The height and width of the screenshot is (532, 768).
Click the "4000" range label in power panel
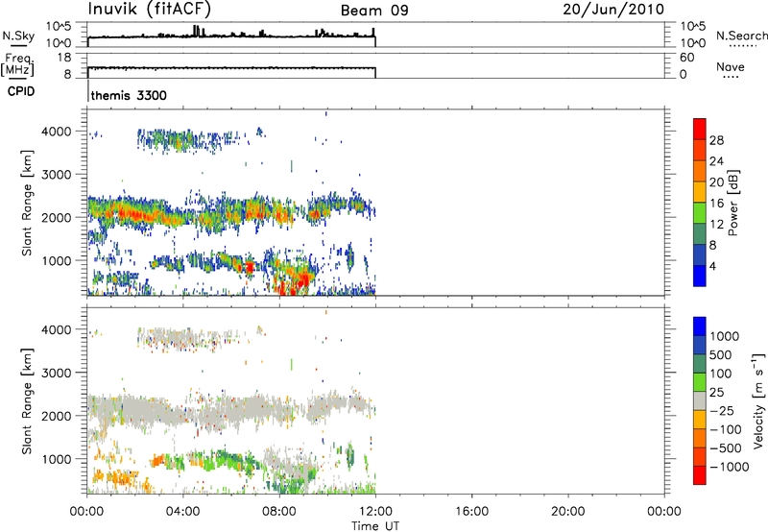[x=57, y=132]
